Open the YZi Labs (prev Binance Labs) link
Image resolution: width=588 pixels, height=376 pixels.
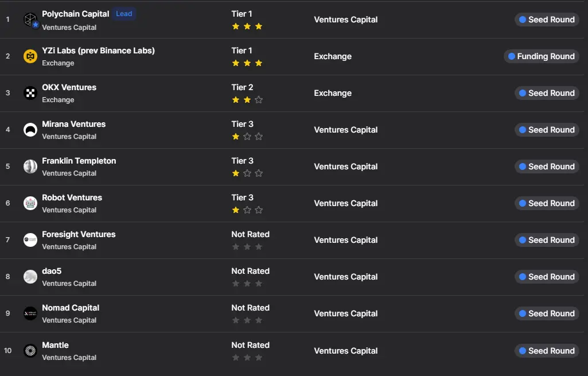coord(98,51)
